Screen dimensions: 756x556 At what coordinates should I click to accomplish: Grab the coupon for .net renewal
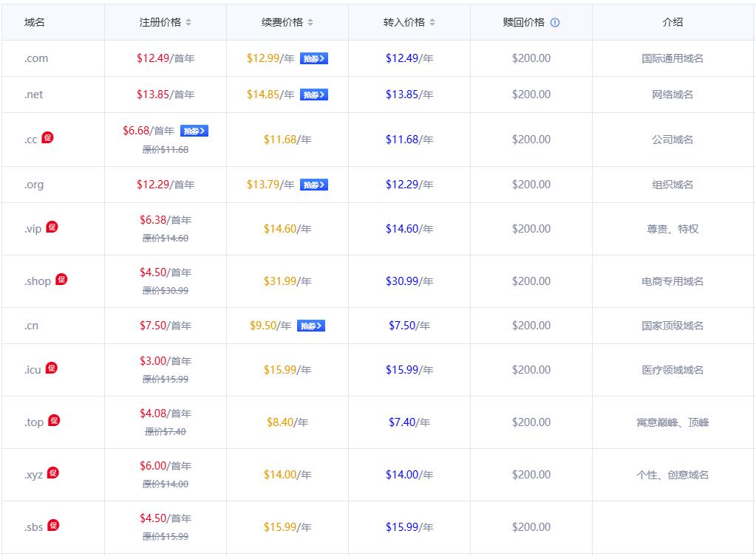pos(313,95)
